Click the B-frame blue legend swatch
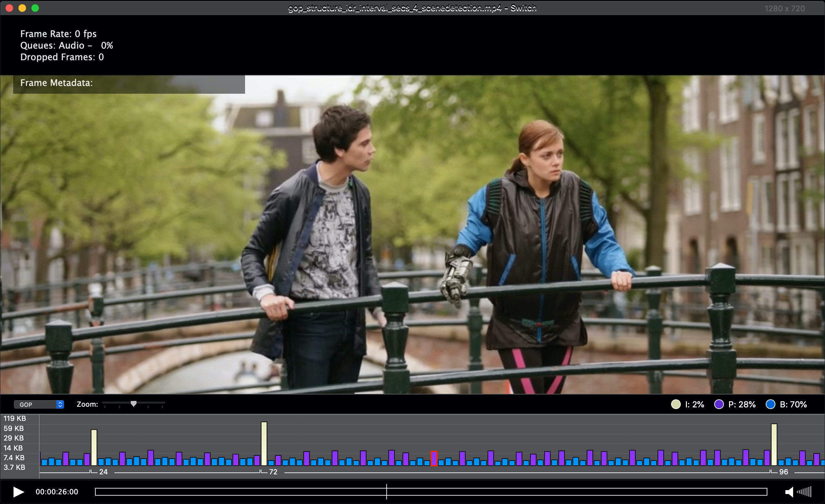825x504 pixels. [x=771, y=404]
